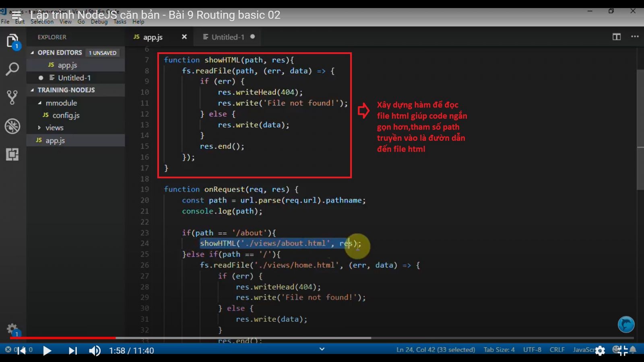
Task: Click line number 19 in the gutter
Action: (x=144, y=189)
